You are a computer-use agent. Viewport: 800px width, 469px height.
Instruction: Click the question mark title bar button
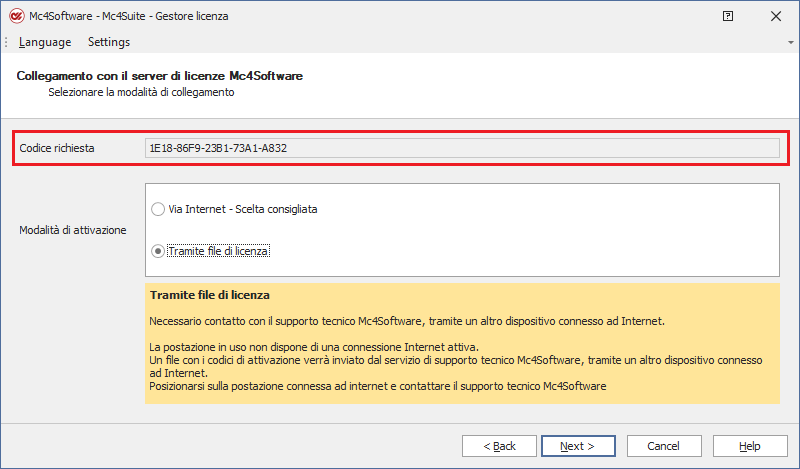click(727, 17)
